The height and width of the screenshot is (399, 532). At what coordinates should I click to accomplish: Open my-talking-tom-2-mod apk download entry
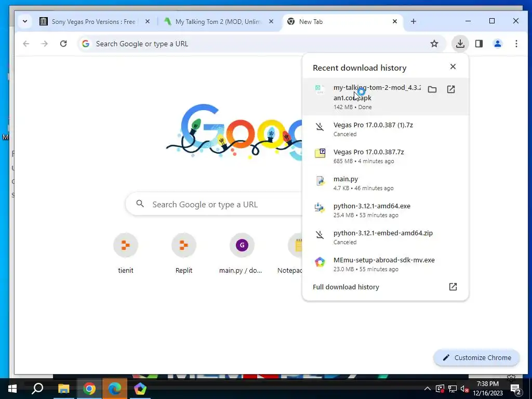click(x=385, y=97)
